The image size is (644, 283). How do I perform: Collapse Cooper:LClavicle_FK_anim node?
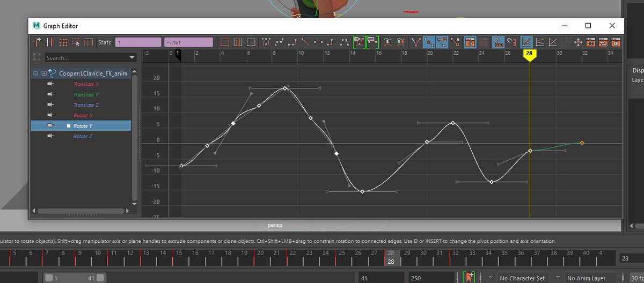tap(35, 73)
